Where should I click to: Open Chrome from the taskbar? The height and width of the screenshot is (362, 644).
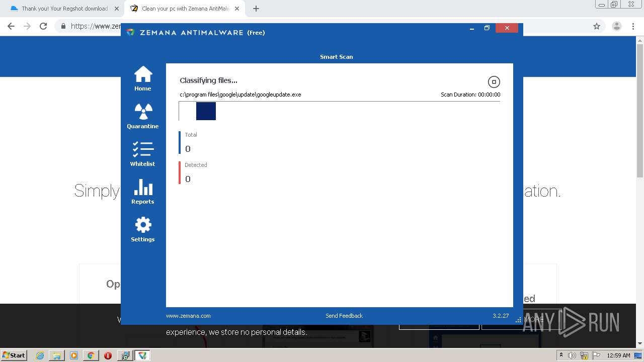pyautogui.click(x=91, y=355)
